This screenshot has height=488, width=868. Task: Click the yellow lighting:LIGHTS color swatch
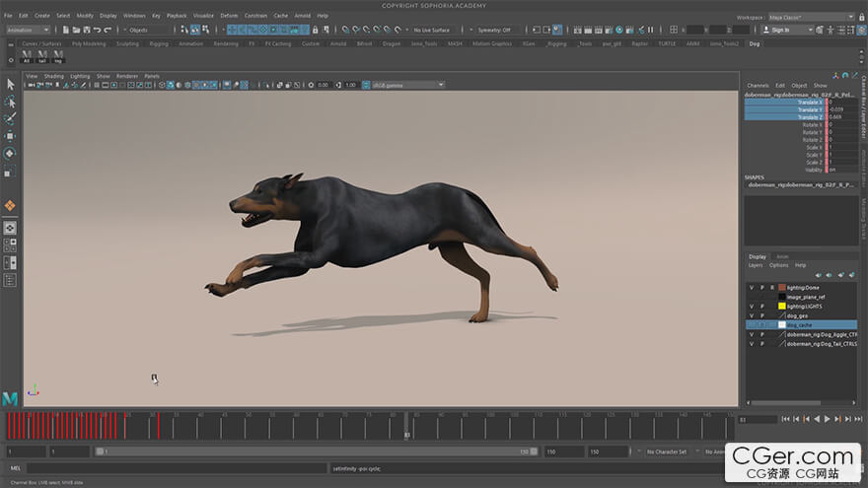tap(781, 307)
